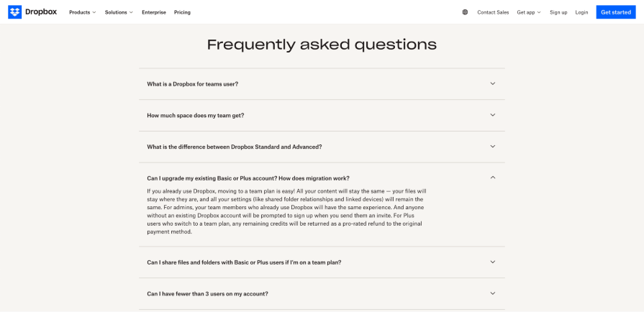The height and width of the screenshot is (312, 644).
Task: Click the globe language selector icon
Action: (x=465, y=12)
